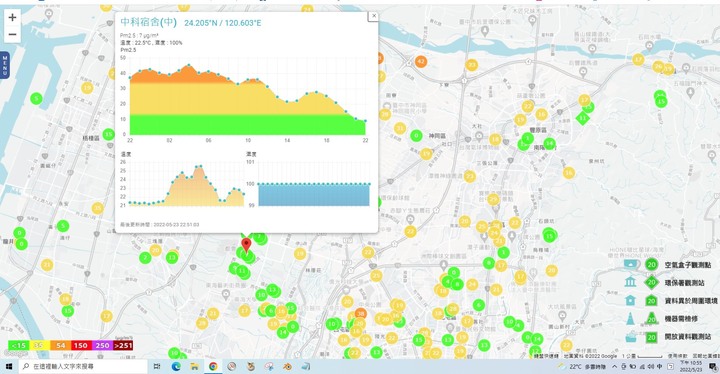Click the orange 54 scale swatch
Screen dimensions: 720x374
click(x=61, y=346)
